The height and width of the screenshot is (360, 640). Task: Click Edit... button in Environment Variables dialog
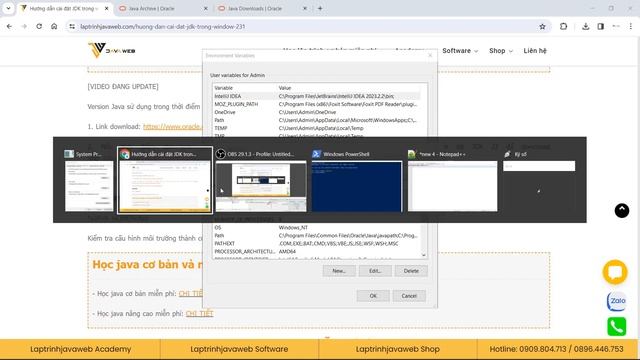point(375,271)
